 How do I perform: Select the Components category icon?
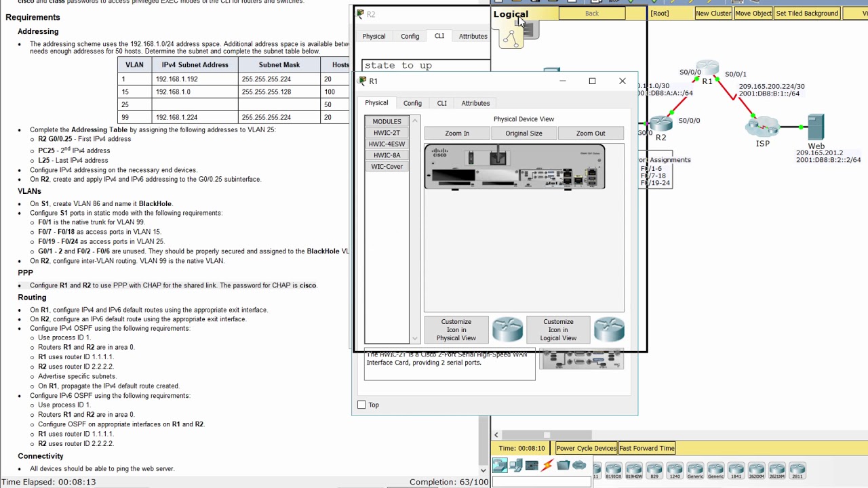(532, 465)
